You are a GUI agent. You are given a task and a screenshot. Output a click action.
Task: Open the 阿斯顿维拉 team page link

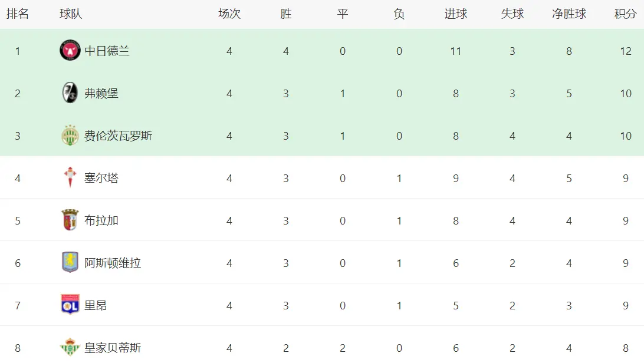pyautogui.click(x=113, y=263)
